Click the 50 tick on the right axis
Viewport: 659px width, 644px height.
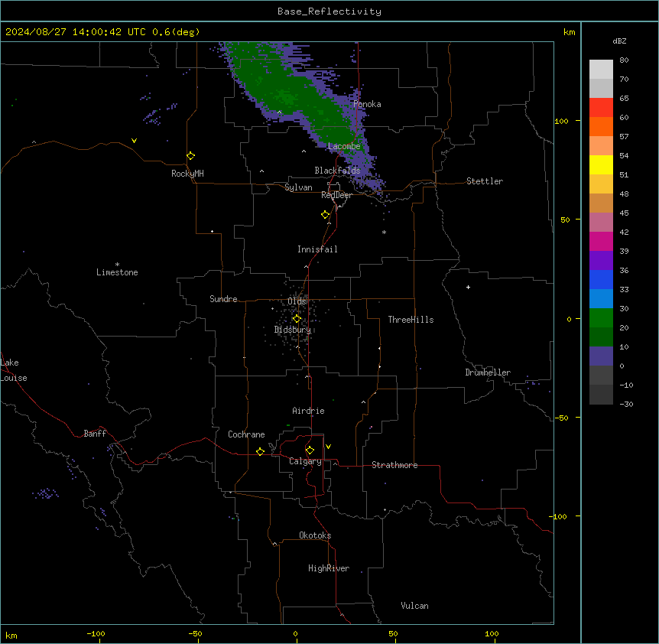pyautogui.click(x=565, y=220)
